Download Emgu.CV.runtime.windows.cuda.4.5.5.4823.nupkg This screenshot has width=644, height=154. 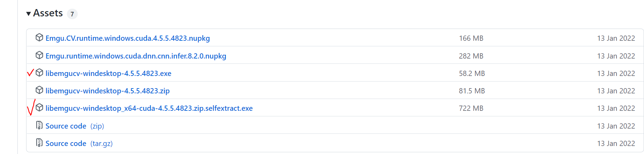tap(128, 38)
